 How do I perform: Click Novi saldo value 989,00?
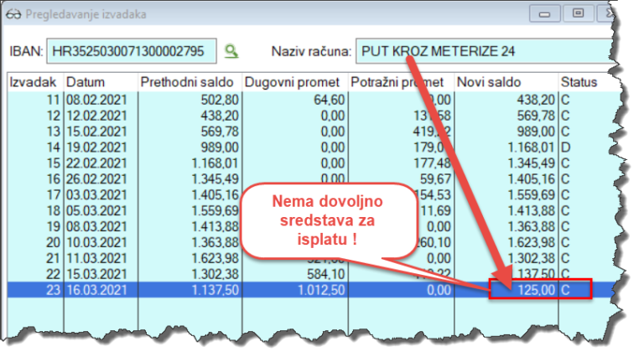[x=536, y=132]
